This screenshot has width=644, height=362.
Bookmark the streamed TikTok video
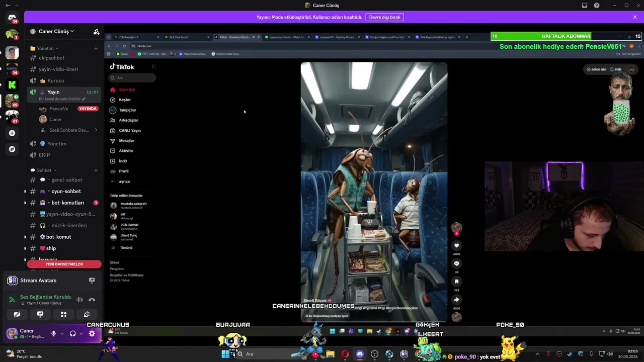point(456,282)
